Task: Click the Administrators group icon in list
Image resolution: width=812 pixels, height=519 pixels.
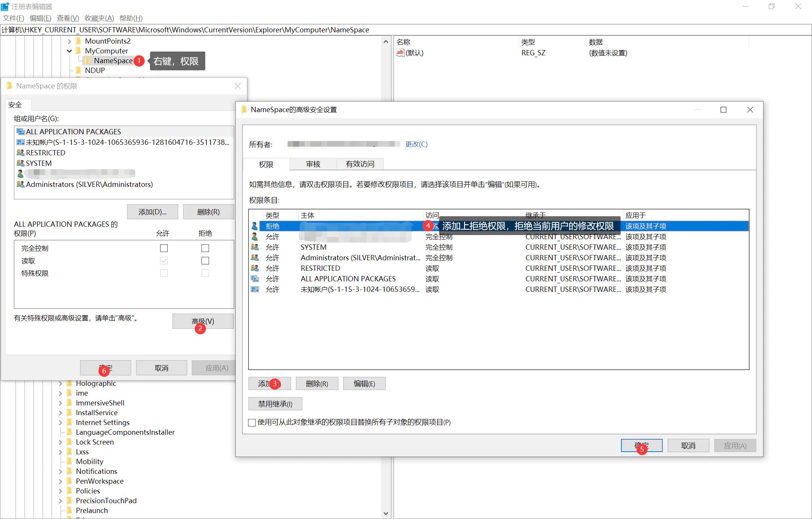Action: 20,184
